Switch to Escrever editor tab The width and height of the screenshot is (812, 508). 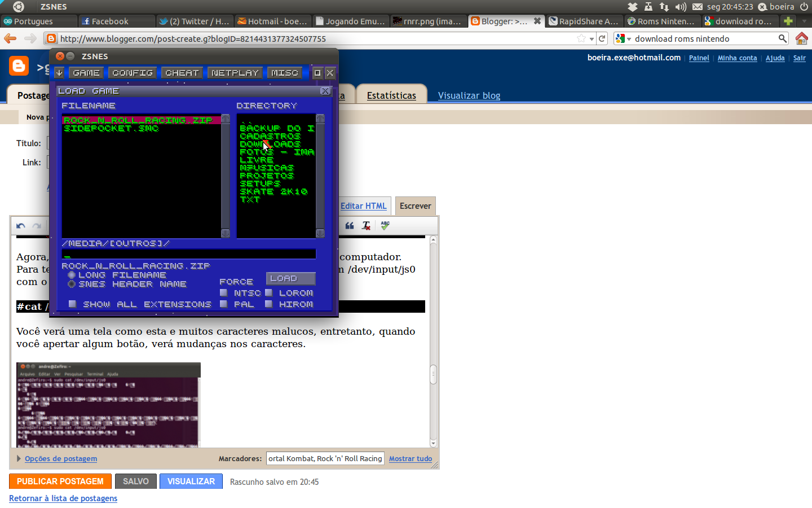click(x=416, y=206)
